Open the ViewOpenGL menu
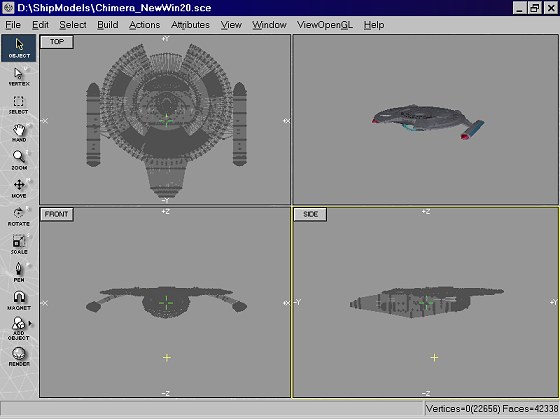Image resolution: width=560 pixels, height=419 pixels. [325, 25]
